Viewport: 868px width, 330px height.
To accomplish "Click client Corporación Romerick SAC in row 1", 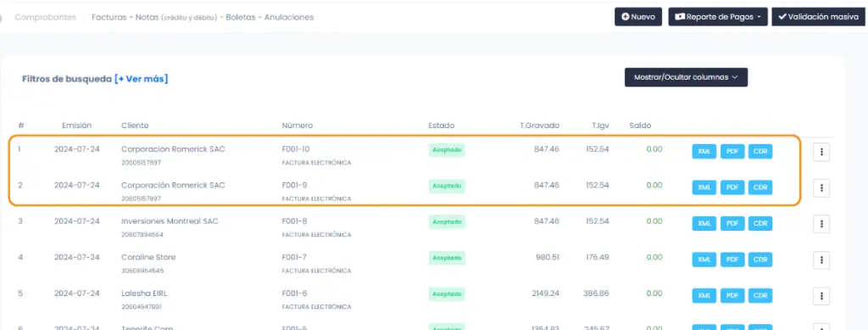I will point(173,149).
